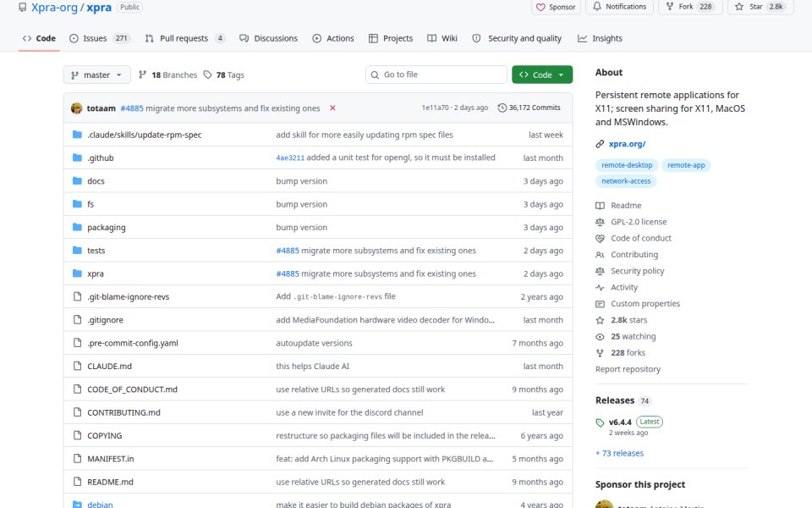Click the remote-desktop topic tag

coord(627,165)
